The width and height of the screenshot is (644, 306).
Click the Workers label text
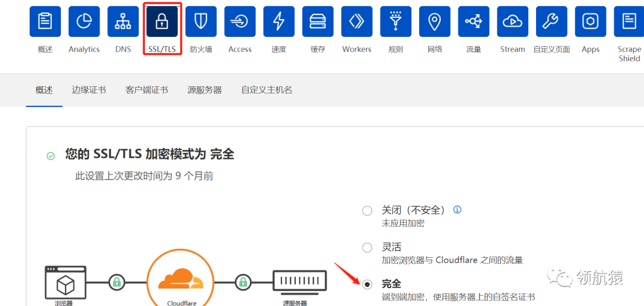(357, 49)
